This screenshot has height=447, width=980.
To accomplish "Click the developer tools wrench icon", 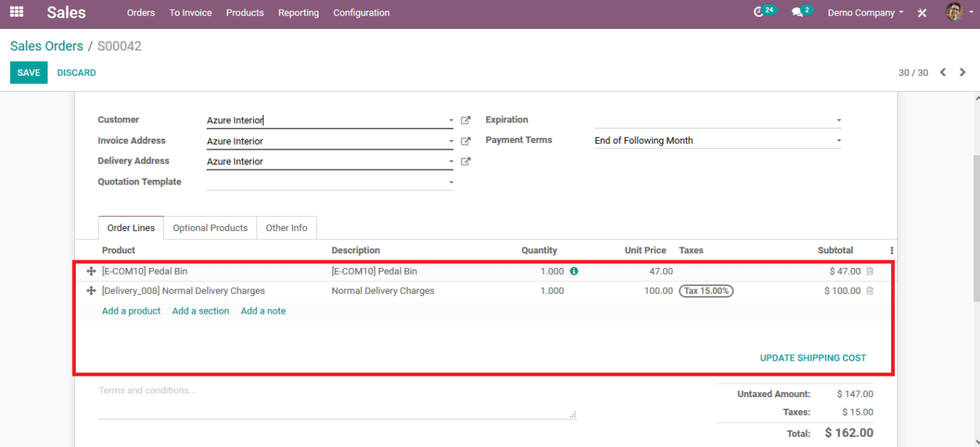I will (922, 12).
